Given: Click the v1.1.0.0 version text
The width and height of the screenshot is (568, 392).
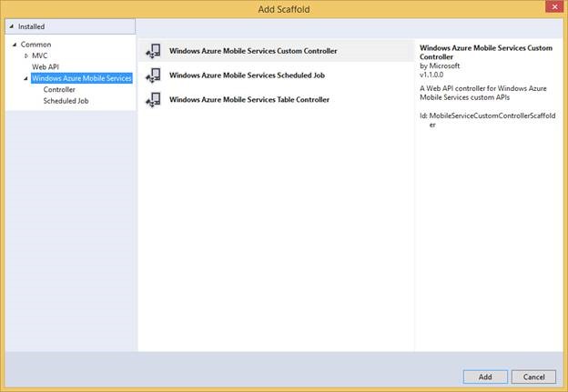Looking at the screenshot, I should click(431, 75).
